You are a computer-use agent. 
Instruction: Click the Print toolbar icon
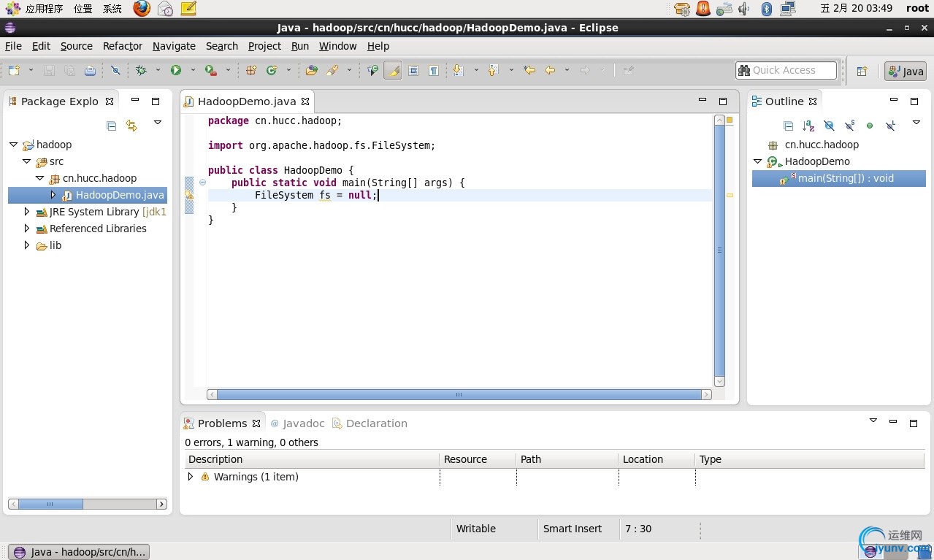[90, 70]
